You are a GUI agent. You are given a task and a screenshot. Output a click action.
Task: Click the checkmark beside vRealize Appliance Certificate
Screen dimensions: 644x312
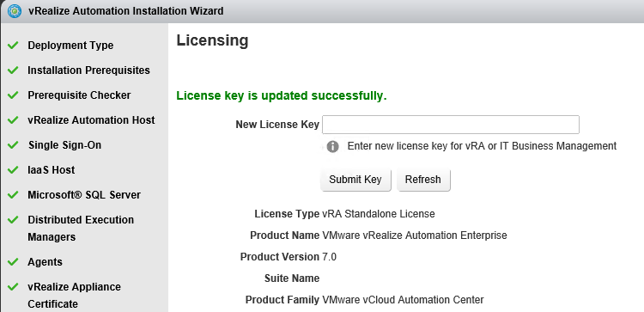pyautogui.click(x=13, y=286)
